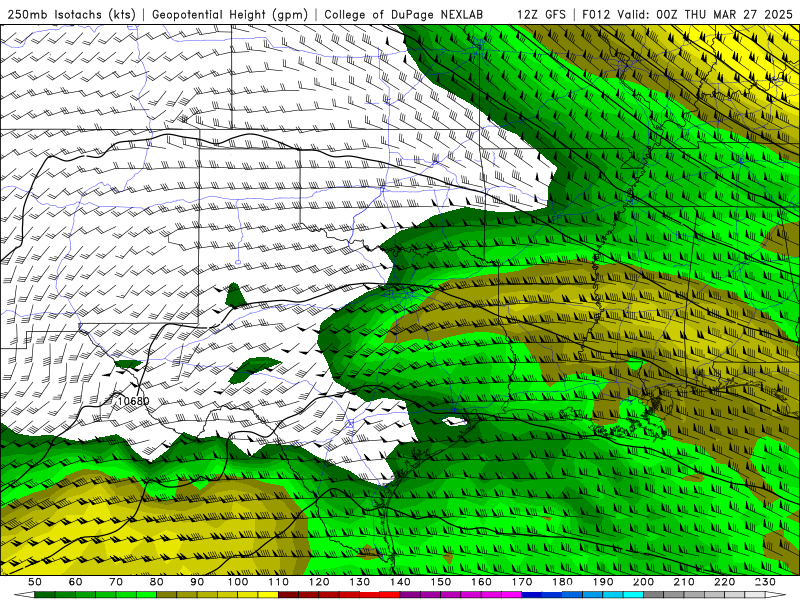Click the '160' value on the color scale
Viewport: 800px width, 600px height.
coord(481,582)
